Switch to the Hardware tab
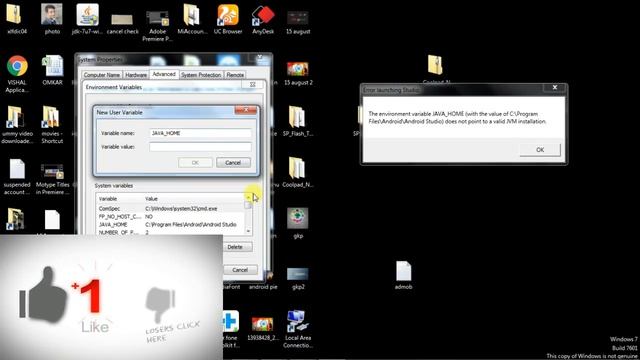The image size is (640, 360). coord(136,75)
